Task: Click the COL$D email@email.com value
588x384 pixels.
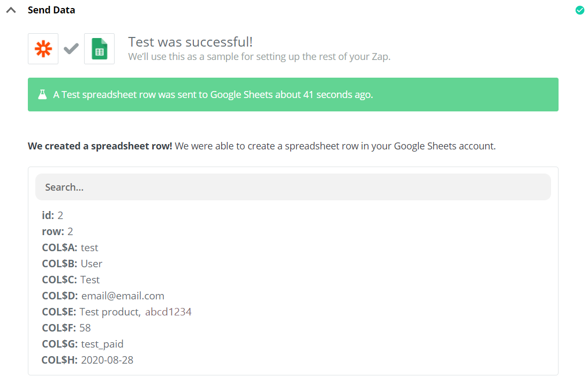Action: (123, 296)
